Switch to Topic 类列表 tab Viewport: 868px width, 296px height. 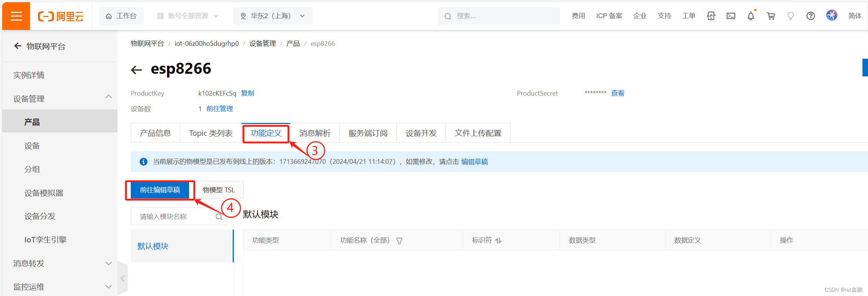pyautogui.click(x=211, y=133)
